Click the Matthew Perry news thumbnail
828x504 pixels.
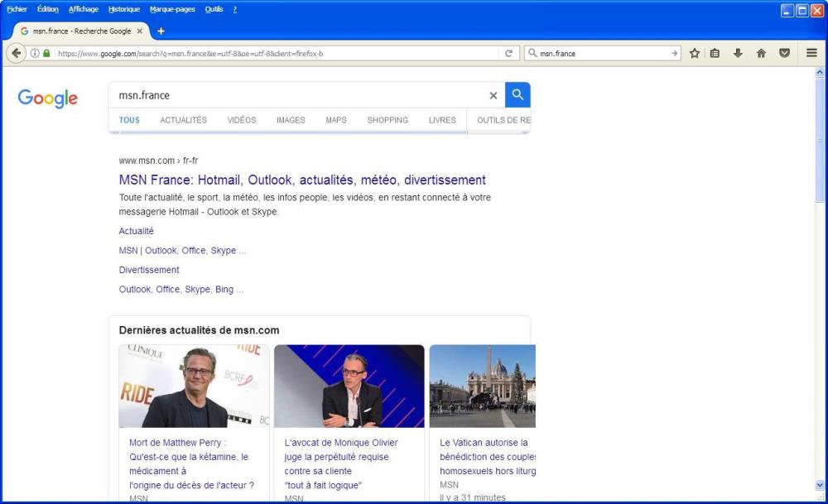click(194, 386)
